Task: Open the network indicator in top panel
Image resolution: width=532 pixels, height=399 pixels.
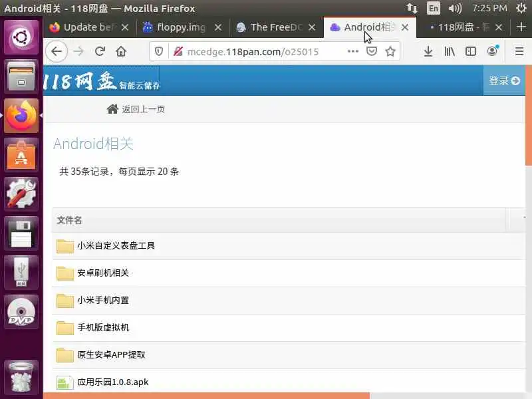Action: (412, 8)
